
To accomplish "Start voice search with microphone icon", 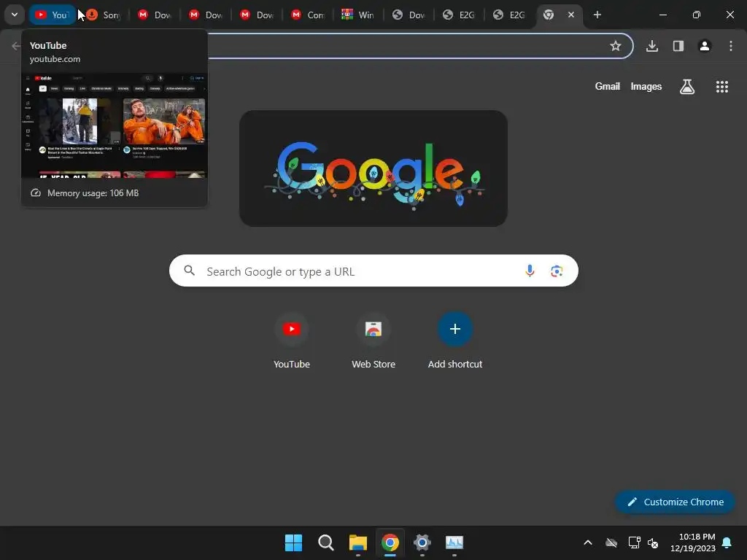I will [x=530, y=271].
